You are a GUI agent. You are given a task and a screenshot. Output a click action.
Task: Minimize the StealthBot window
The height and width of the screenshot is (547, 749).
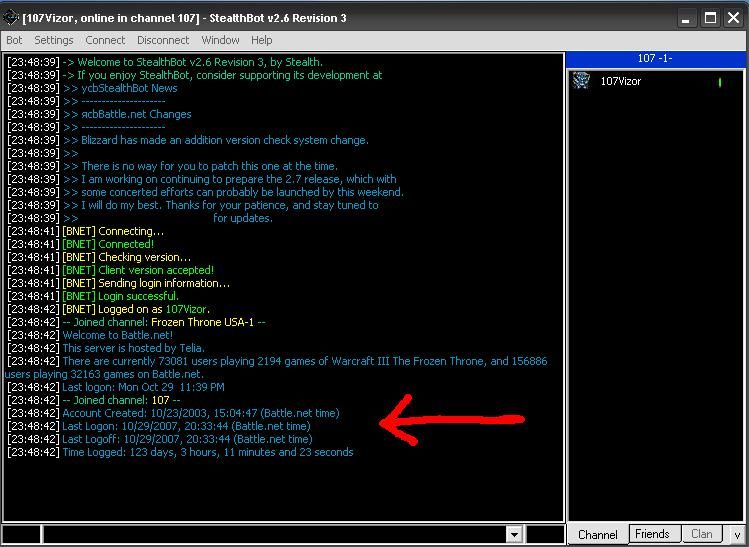(686, 19)
